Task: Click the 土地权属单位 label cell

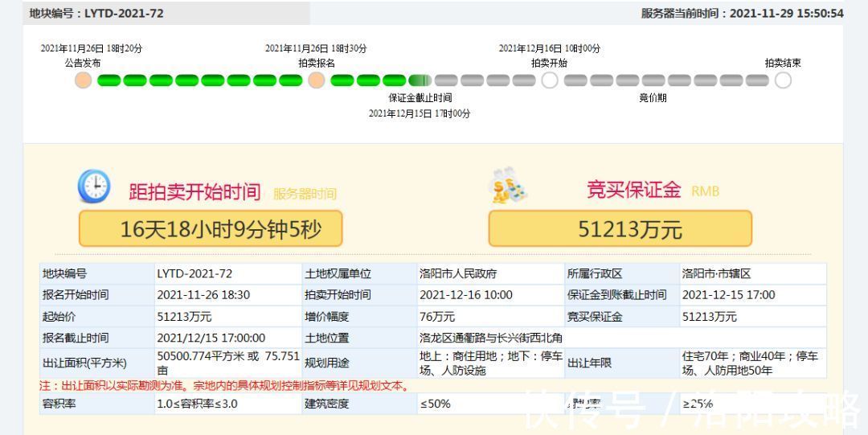Action: [x=358, y=273]
